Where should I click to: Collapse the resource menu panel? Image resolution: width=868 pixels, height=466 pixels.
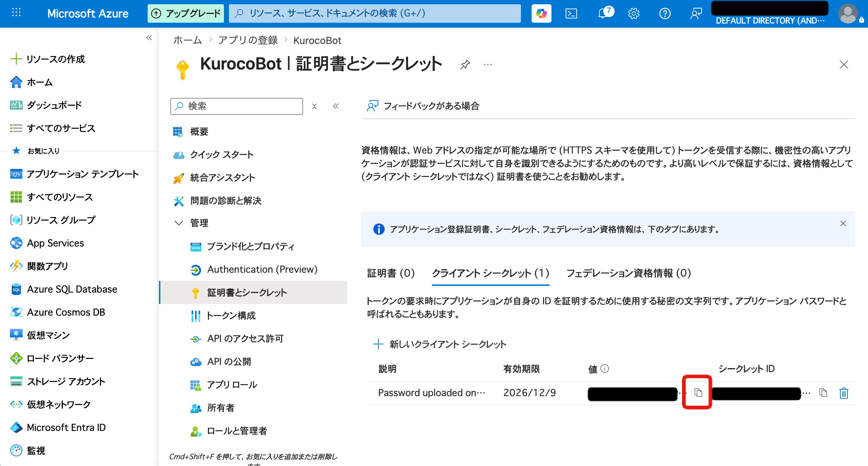click(x=336, y=106)
